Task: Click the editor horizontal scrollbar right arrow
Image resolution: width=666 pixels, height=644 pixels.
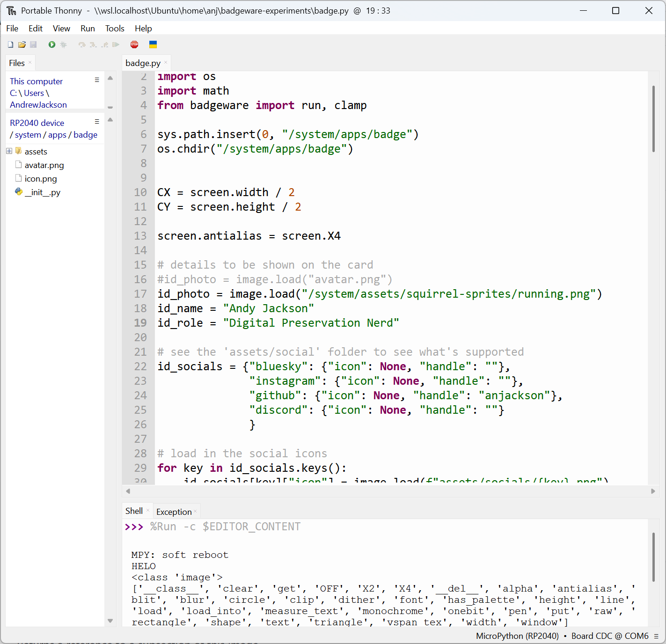Action: click(653, 491)
